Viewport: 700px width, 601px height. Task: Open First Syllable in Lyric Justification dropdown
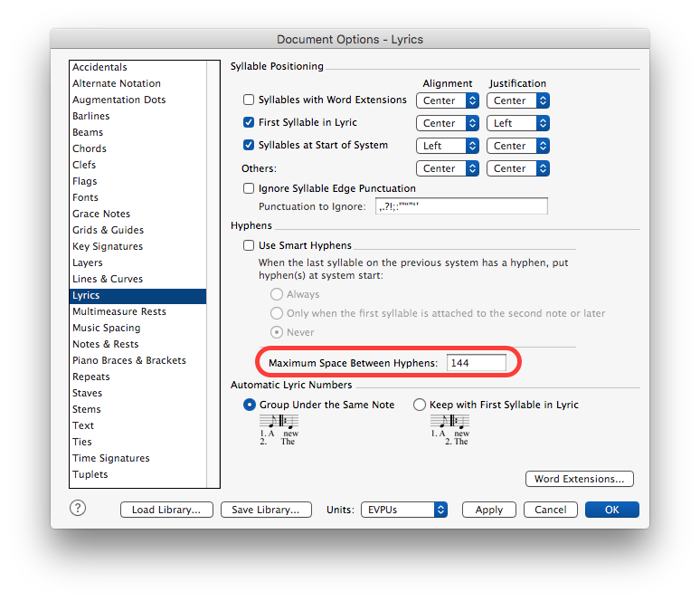517,123
